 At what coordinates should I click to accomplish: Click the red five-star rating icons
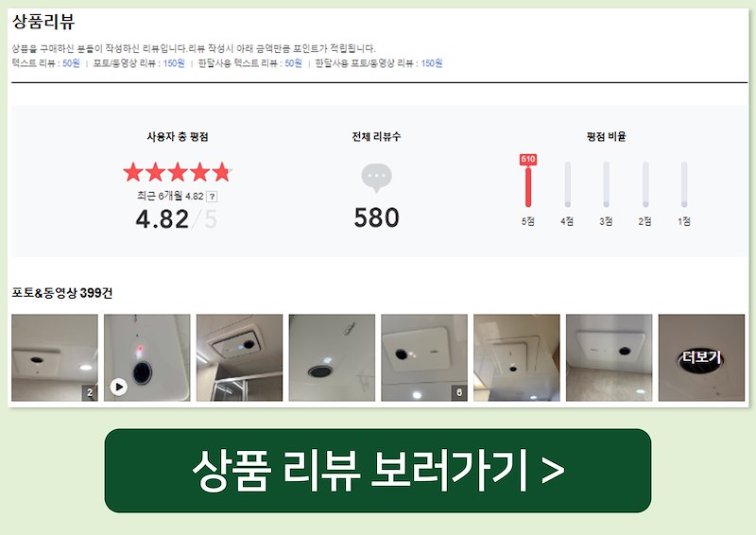[x=178, y=172]
